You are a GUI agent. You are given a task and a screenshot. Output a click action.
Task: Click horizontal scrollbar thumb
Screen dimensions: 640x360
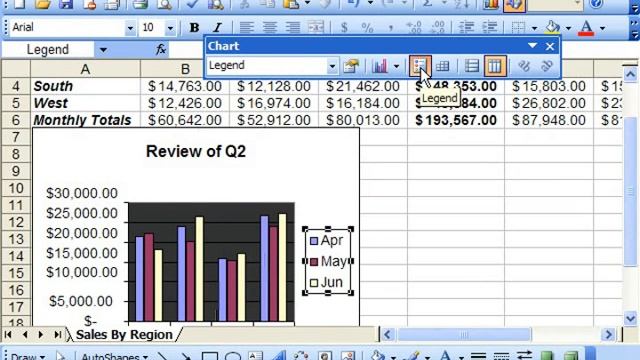464,335
